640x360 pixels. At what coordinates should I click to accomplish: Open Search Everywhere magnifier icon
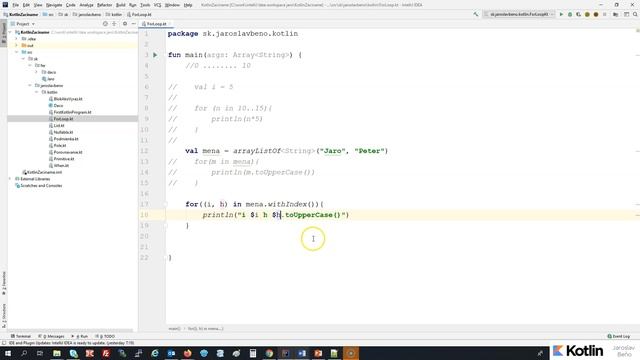click(x=635, y=14)
